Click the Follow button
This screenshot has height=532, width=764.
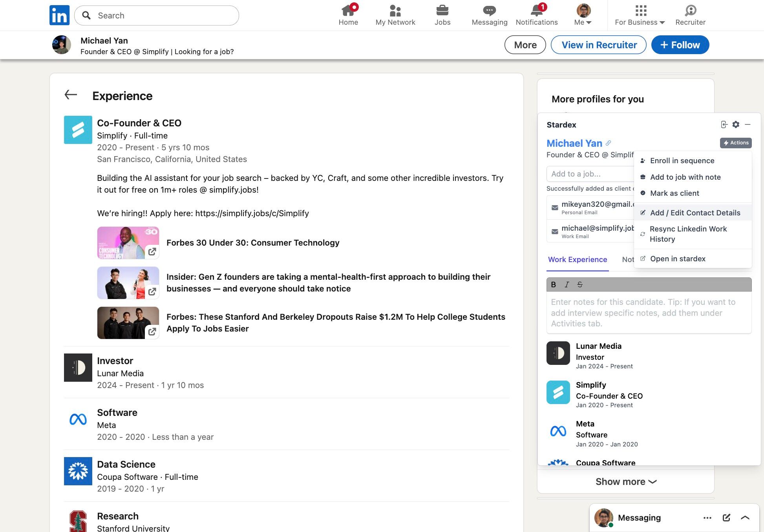pyautogui.click(x=680, y=45)
